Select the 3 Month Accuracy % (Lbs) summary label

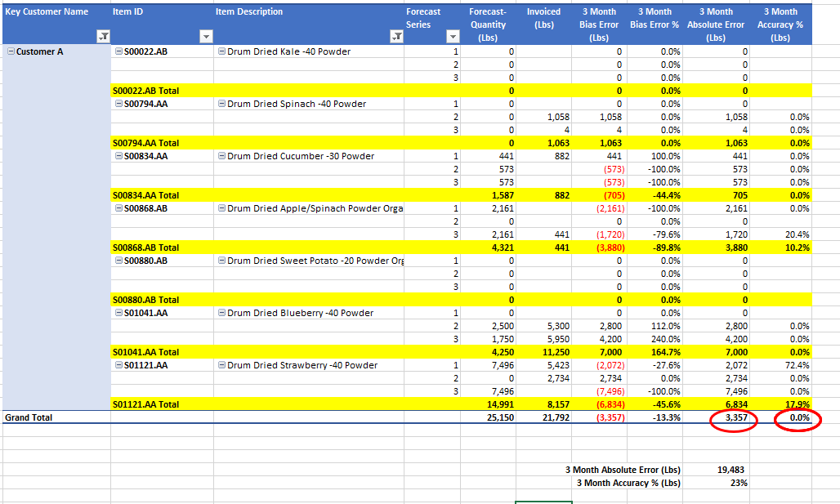coord(628,483)
